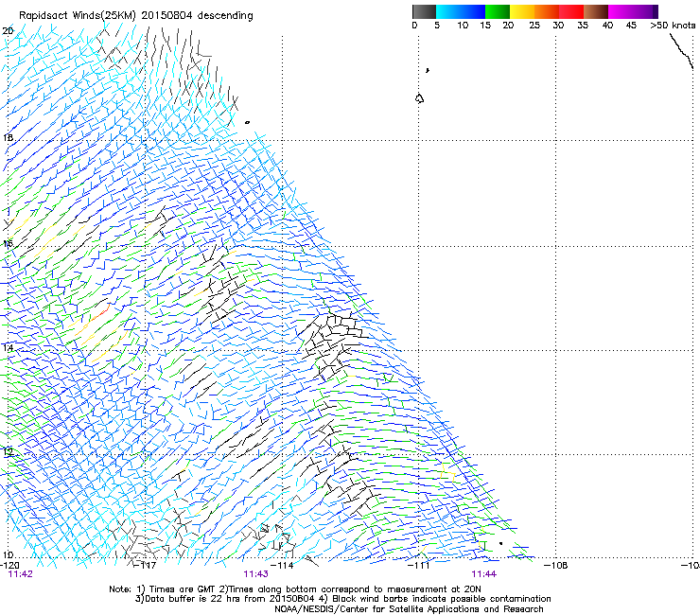Click the 'Times are GMT' note line
This screenshot has width=700, height=615.
click(294, 589)
